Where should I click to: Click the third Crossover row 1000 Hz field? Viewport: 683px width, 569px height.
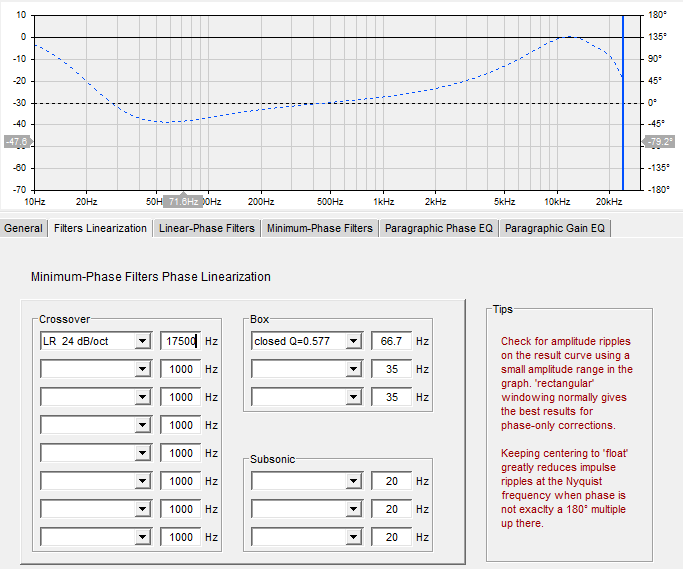(180, 397)
